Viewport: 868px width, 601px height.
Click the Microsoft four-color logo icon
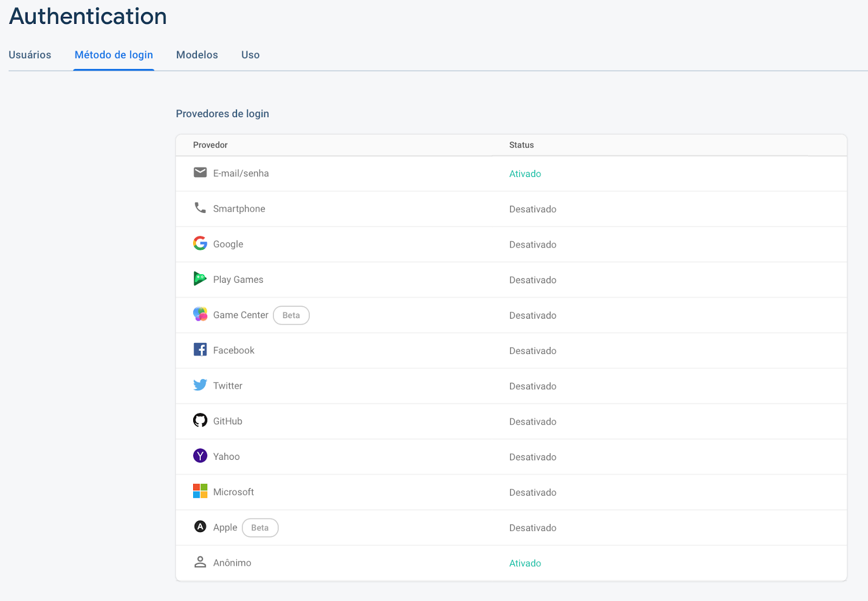pos(200,491)
